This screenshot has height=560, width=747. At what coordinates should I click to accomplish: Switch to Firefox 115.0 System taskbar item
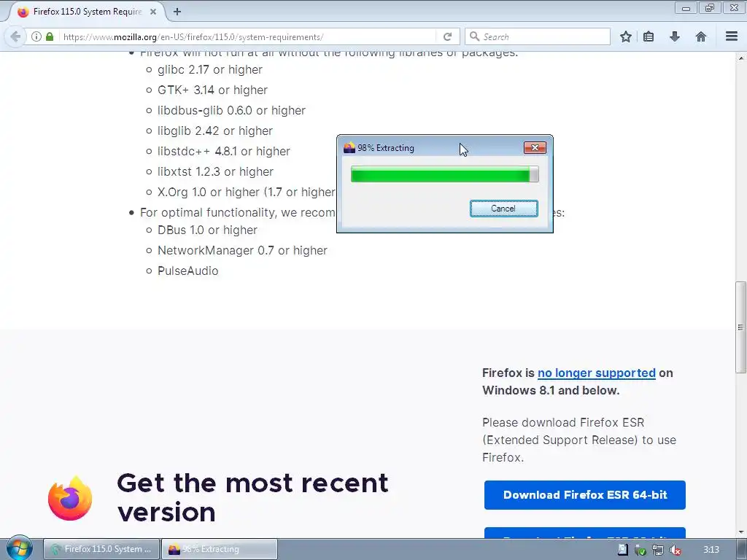point(101,549)
